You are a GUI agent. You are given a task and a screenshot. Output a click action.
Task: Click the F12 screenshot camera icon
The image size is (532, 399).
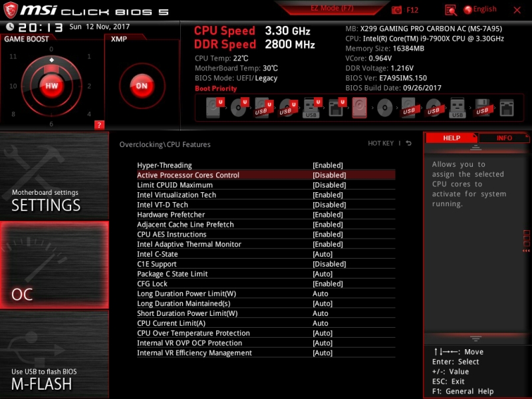tap(396, 10)
